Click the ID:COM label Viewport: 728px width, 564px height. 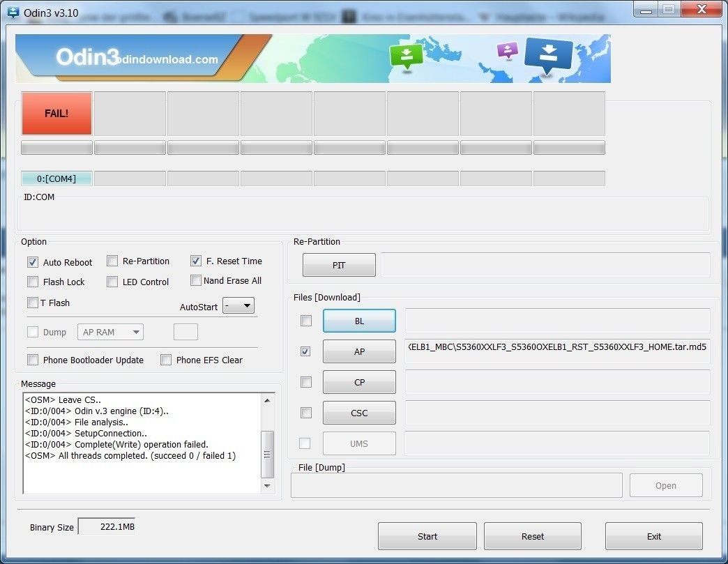point(39,197)
